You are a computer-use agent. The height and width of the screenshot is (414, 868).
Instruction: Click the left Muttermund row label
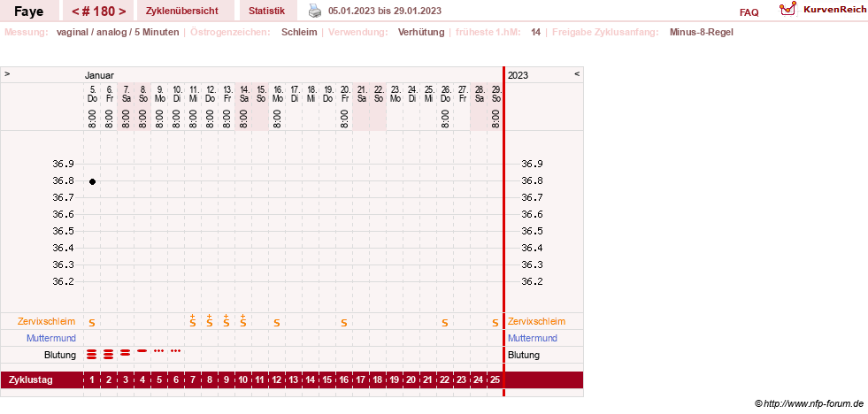point(51,338)
